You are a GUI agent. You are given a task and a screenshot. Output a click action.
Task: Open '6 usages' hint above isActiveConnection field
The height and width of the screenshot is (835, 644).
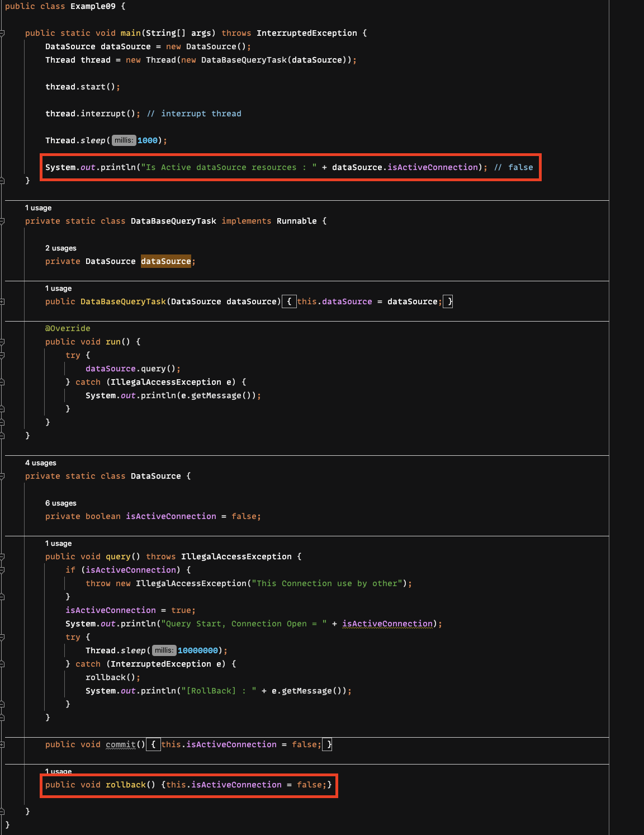[61, 503]
